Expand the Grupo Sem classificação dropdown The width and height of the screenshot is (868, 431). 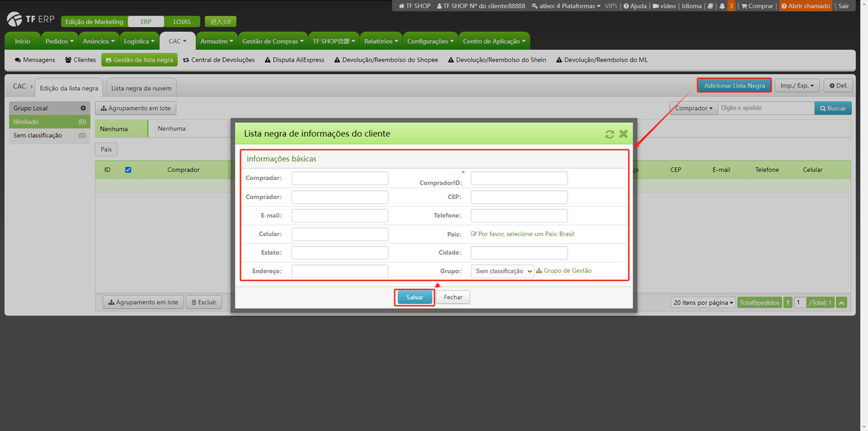click(502, 271)
